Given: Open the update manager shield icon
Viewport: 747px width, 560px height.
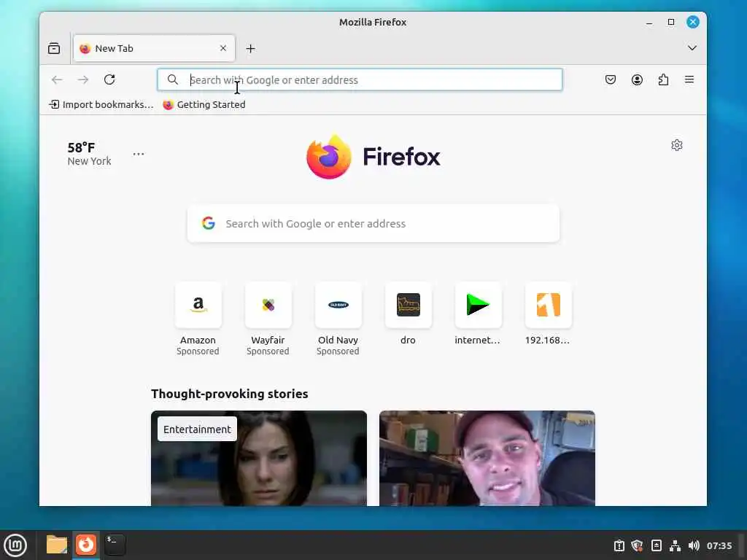Looking at the screenshot, I should click(x=637, y=545).
